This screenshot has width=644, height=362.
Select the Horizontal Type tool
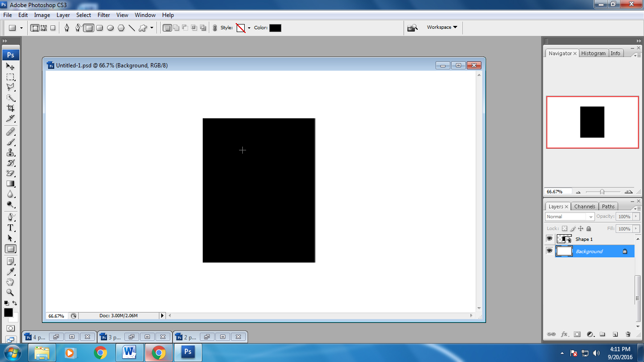pyautogui.click(x=10, y=228)
